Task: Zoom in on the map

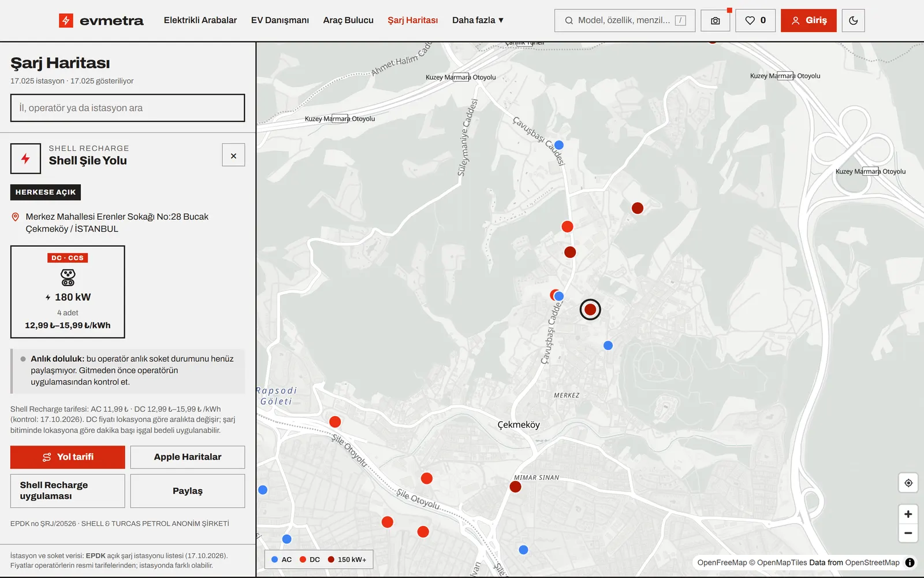Action: (908, 514)
